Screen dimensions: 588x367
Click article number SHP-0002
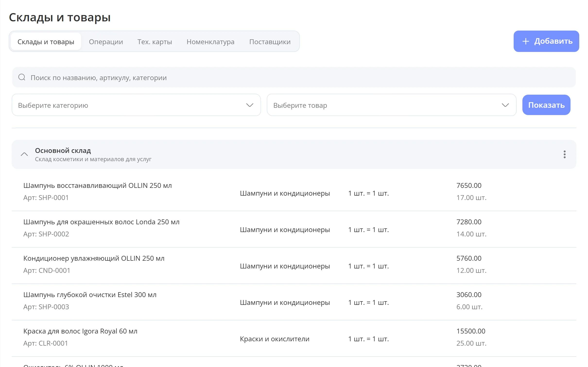[46, 234]
